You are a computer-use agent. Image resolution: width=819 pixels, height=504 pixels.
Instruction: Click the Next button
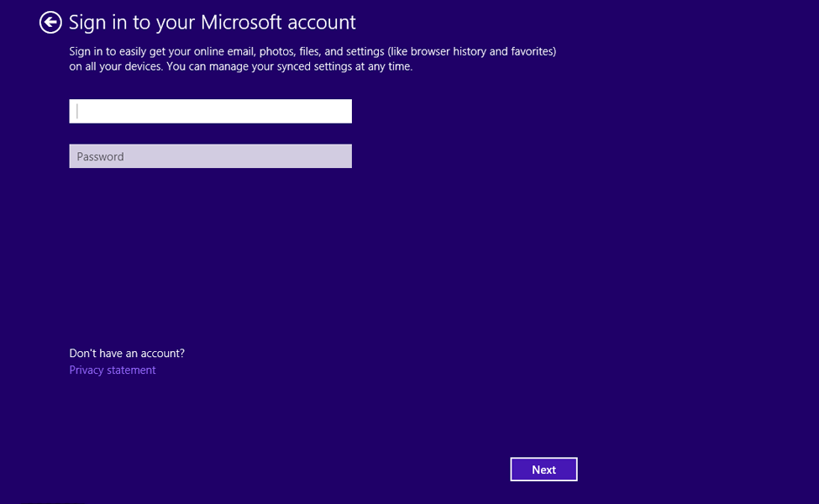[543, 470]
